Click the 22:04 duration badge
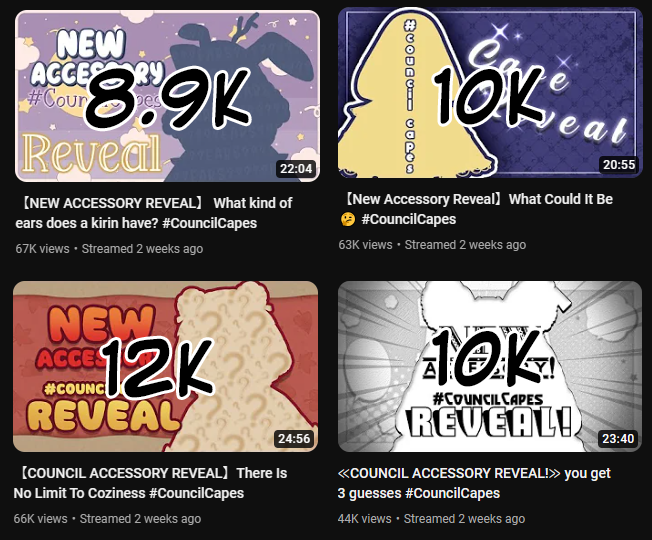Image resolution: width=652 pixels, height=540 pixels. (296, 169)
